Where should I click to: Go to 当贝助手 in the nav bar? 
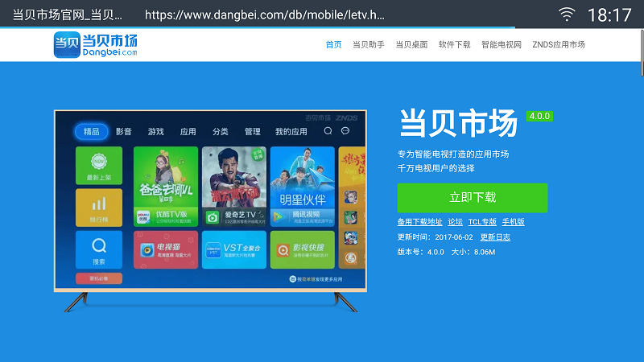(x=369, y=45)
